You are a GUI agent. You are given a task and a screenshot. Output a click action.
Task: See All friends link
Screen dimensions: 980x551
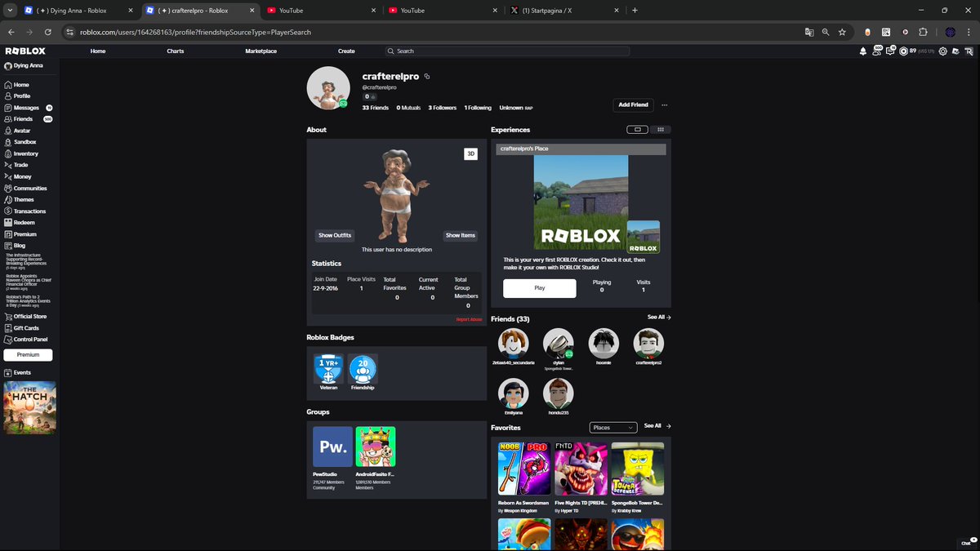click(x=659, y=317)
